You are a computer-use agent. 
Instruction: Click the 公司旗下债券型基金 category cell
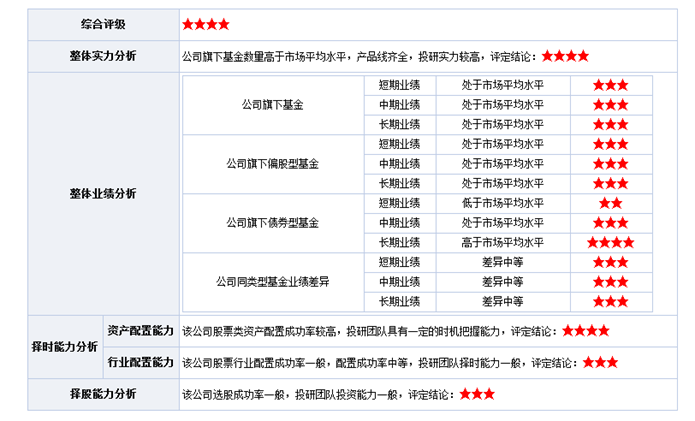pos(273,222)
